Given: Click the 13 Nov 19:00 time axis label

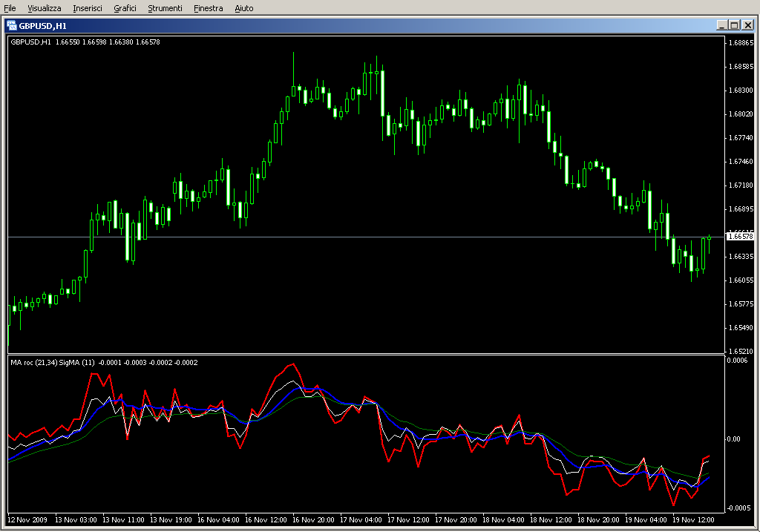Looking at the screenshot, I should [171, 520].
